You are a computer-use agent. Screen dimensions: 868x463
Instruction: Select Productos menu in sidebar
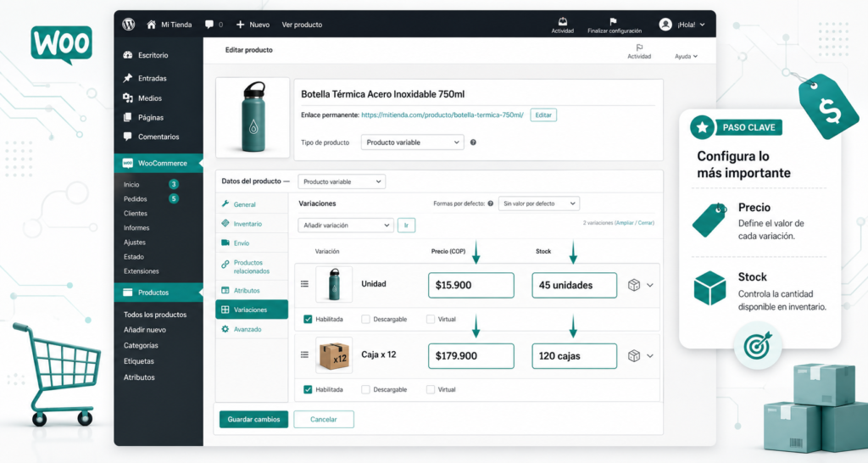tap(159, 293)
